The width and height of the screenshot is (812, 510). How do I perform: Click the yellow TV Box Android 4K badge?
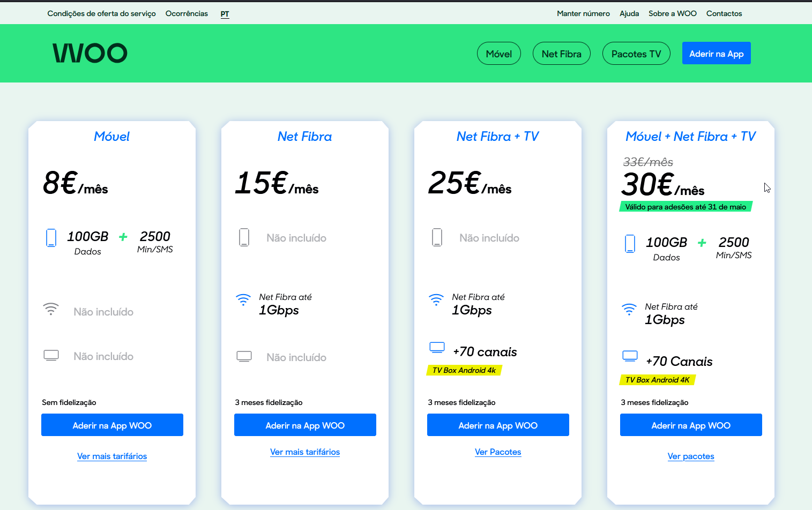pos(657,380)
